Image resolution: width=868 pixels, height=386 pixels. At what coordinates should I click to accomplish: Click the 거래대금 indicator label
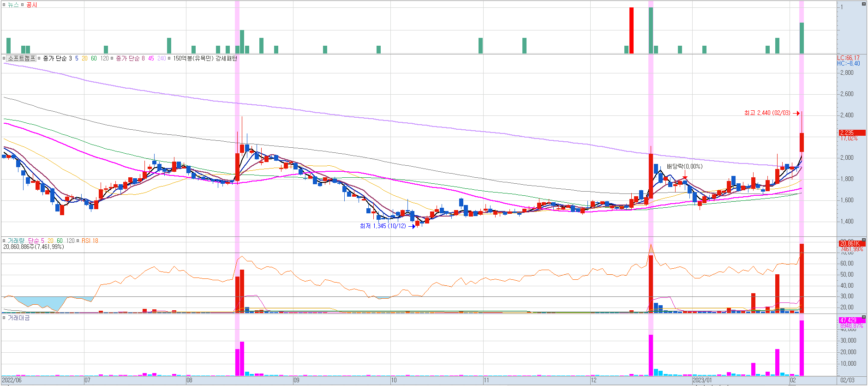click(18, 318)
